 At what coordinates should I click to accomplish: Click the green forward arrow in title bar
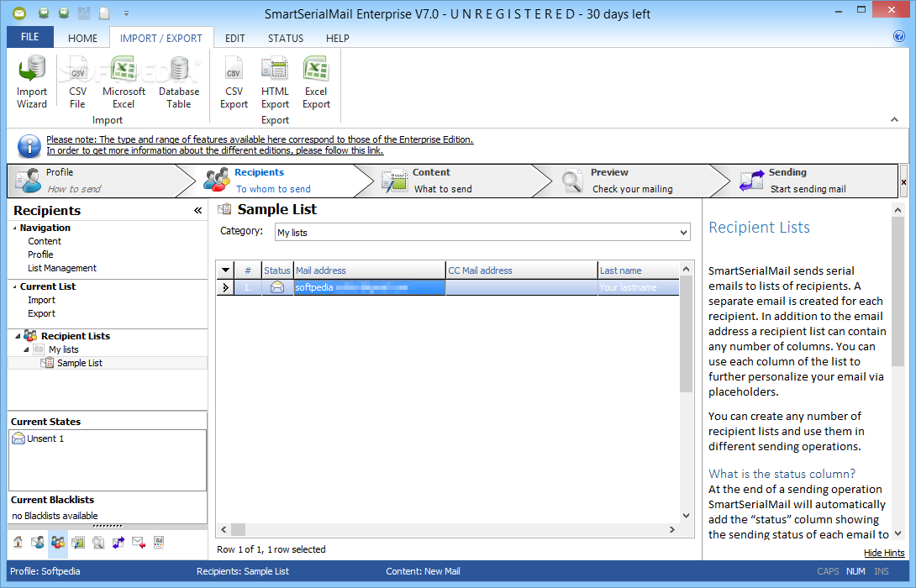point(64,13)
